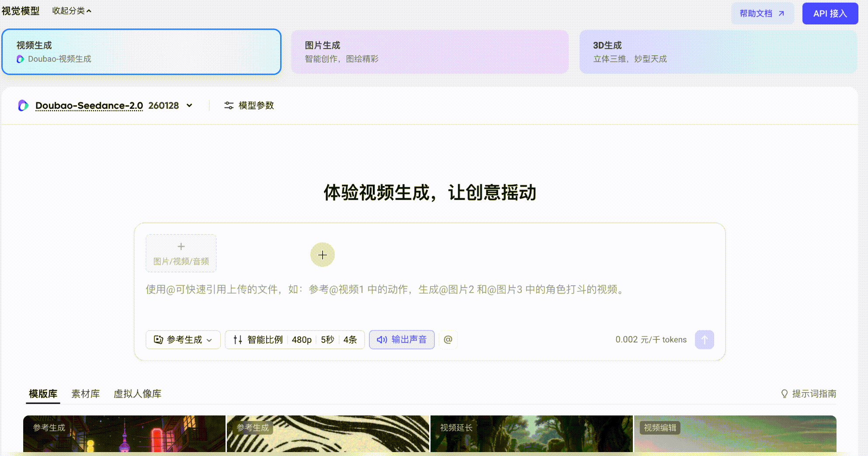
Task: Click the 体验视频生成，让创意摇动 headline
Action: coord(430,192)
